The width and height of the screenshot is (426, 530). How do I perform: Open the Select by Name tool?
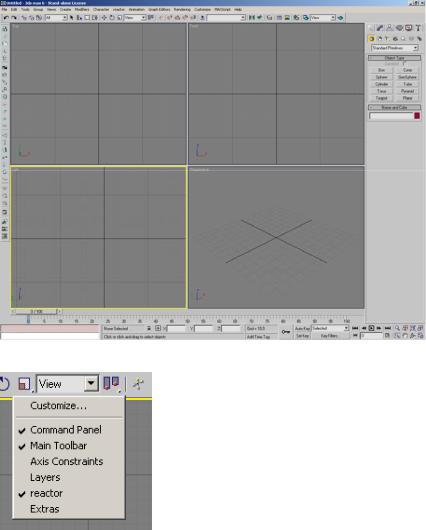[79, 18]
